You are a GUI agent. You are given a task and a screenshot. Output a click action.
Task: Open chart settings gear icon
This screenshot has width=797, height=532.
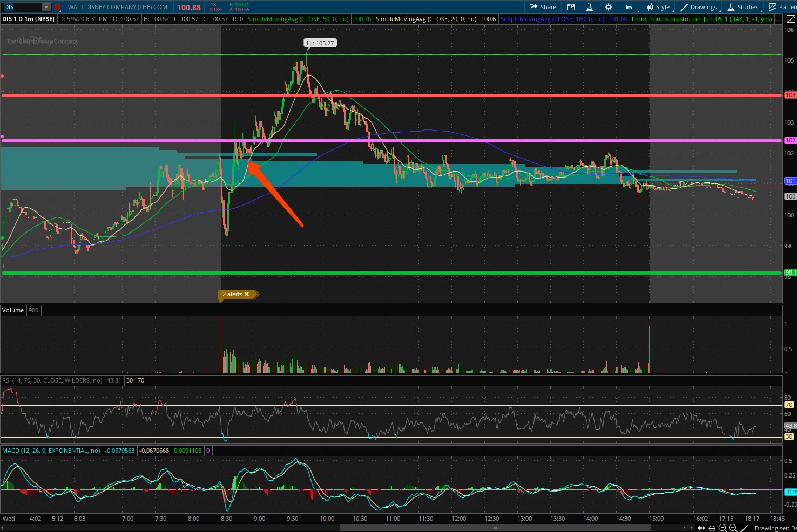(x=609, y=7)
